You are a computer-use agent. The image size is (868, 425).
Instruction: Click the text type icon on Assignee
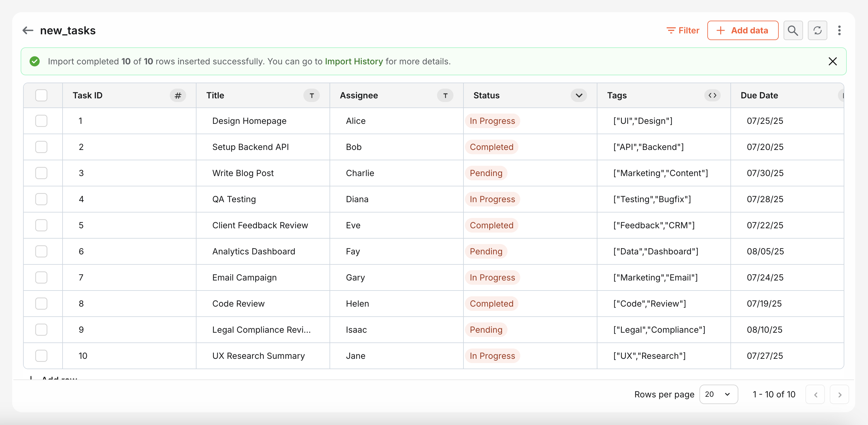point(445,95)
